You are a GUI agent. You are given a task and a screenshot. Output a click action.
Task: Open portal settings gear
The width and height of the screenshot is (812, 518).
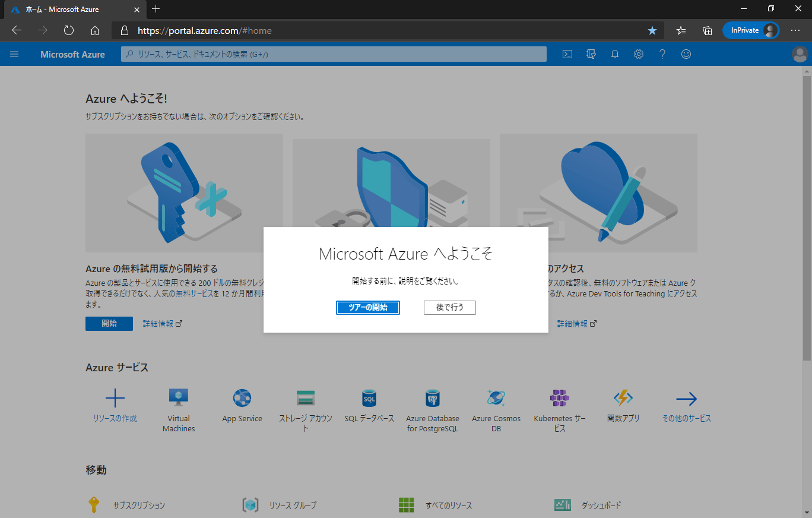[639, 54]
